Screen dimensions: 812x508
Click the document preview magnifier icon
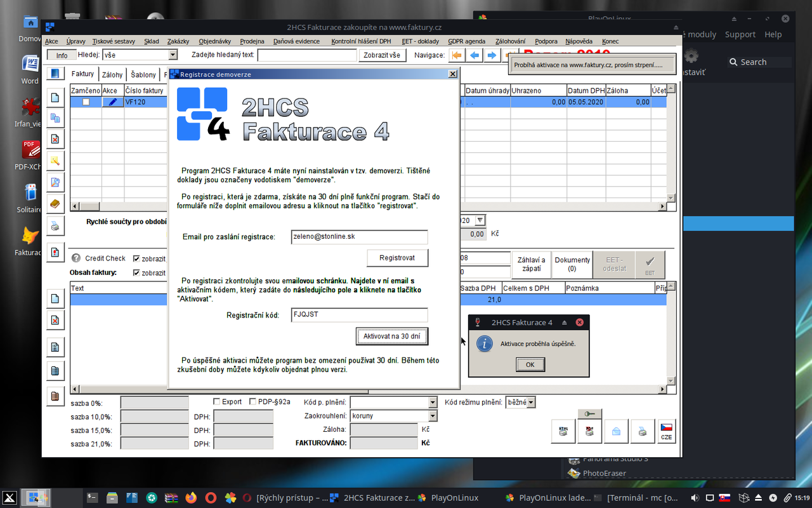[x=55, y=182]
